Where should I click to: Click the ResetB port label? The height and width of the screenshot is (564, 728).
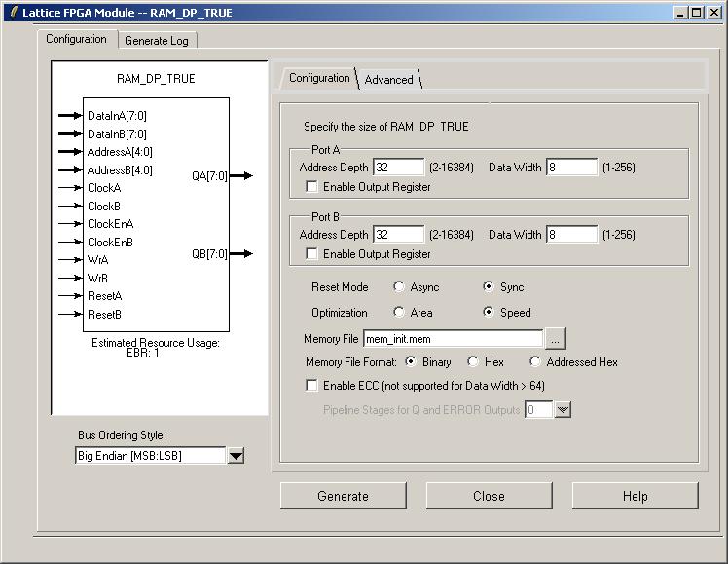coord(104,315)
